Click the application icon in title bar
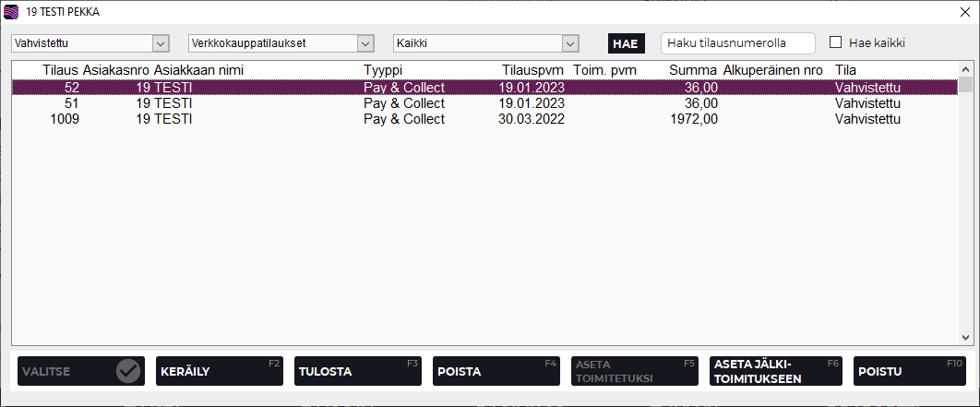 point(11,12)
